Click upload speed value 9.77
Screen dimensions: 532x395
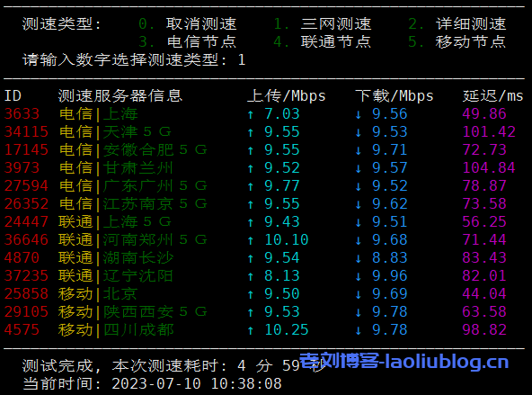[282, 185]
